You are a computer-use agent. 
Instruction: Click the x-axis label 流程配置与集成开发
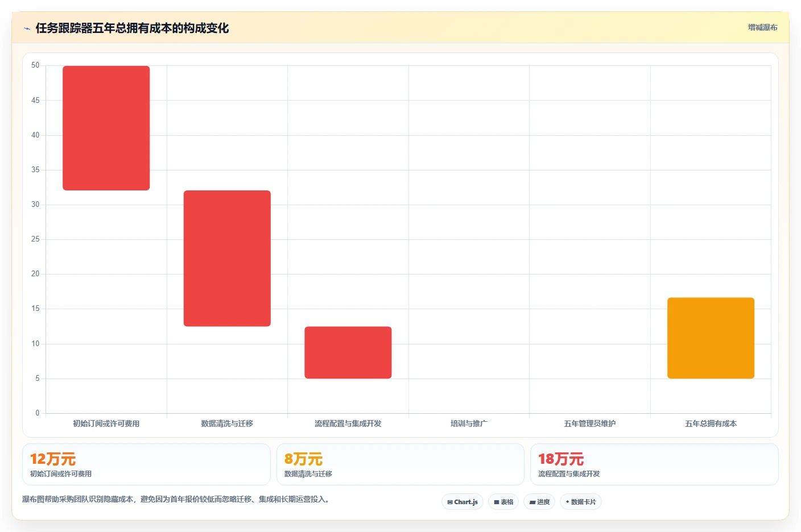pos(348,423)
